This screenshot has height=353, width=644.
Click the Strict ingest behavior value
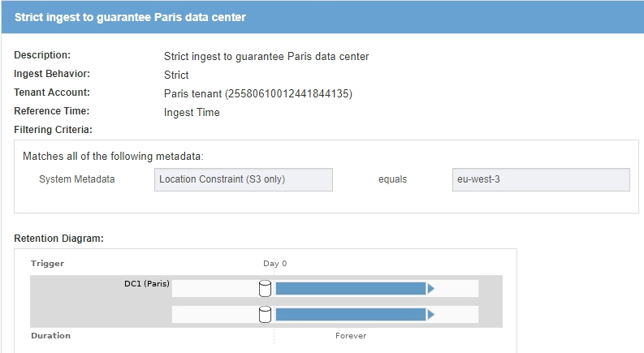tap(176, 75)
